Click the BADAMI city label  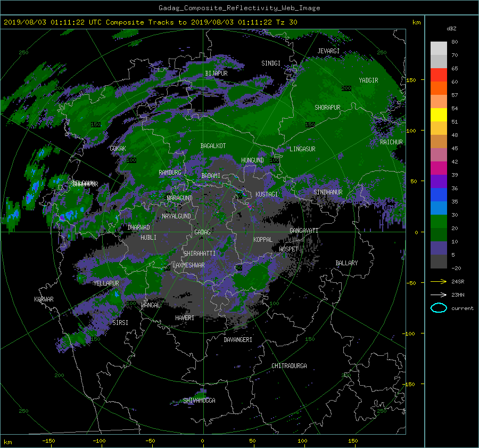pyautogui.click(x=211, y=176)
